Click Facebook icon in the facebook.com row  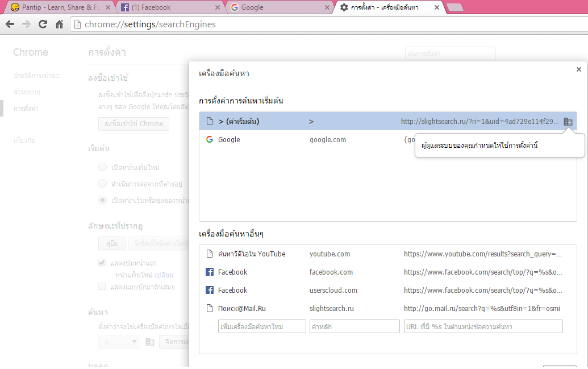click(x=210, y=272)
